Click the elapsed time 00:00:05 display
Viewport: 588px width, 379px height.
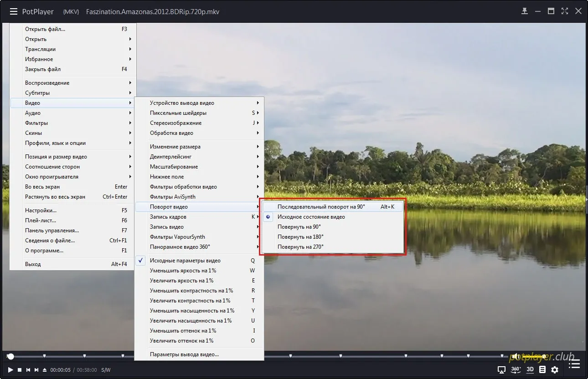point(60,370)
